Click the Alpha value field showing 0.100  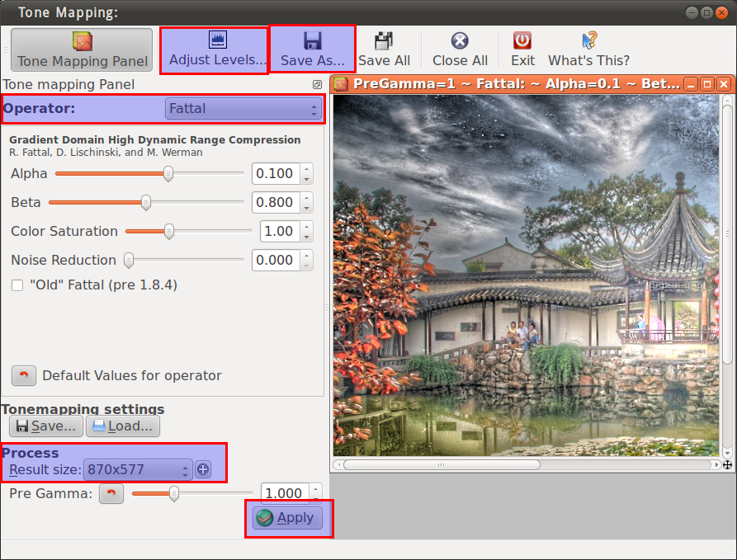tap(276, 173)
